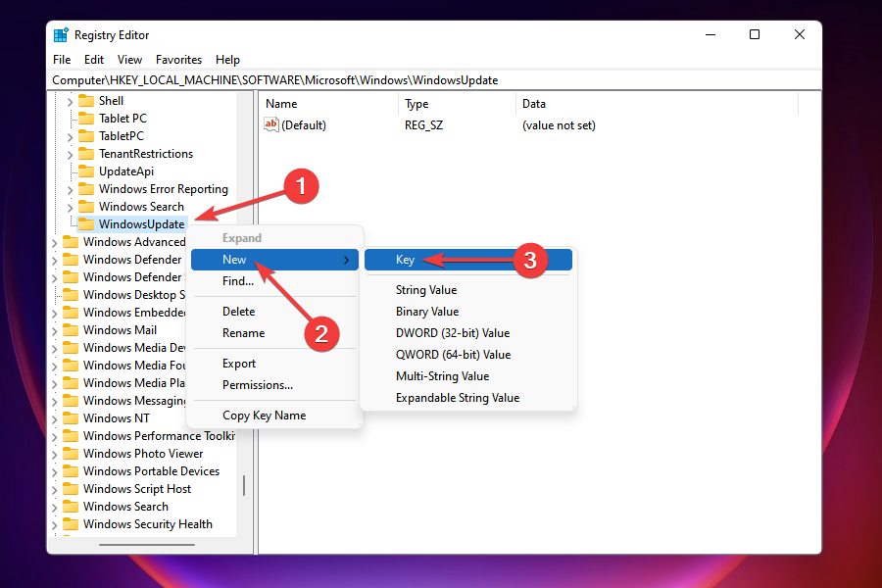Select the "Windows Media Pla" tree entry

tap(134, 382)
